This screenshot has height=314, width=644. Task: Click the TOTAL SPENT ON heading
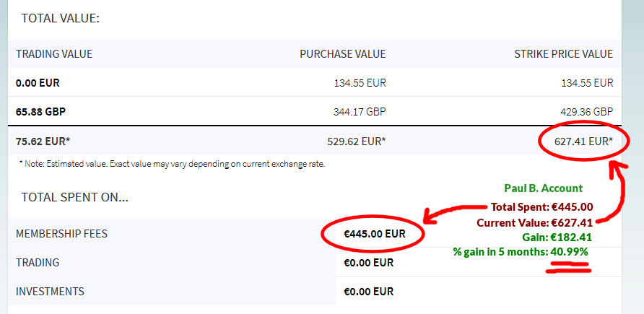75,198
